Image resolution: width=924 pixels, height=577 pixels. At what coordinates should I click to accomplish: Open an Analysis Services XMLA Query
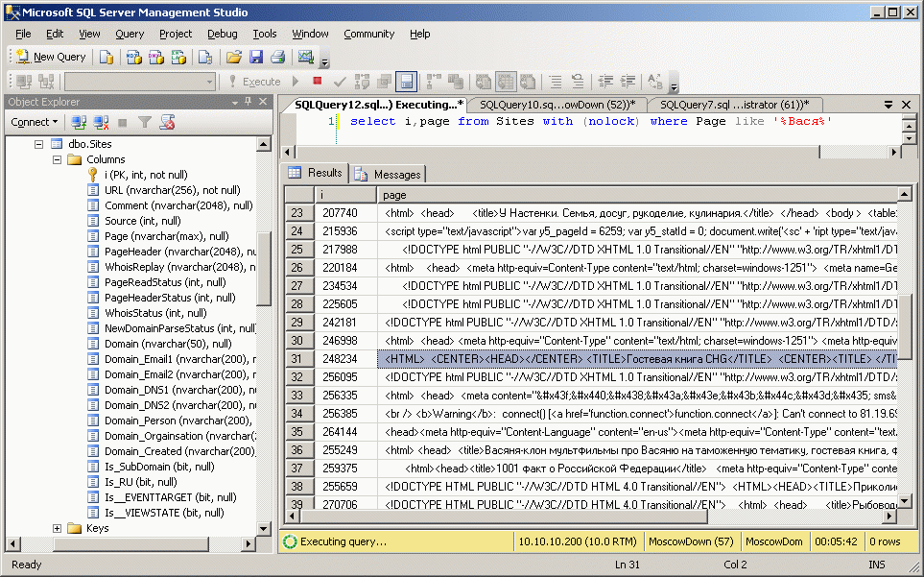[x=178, y=57]
